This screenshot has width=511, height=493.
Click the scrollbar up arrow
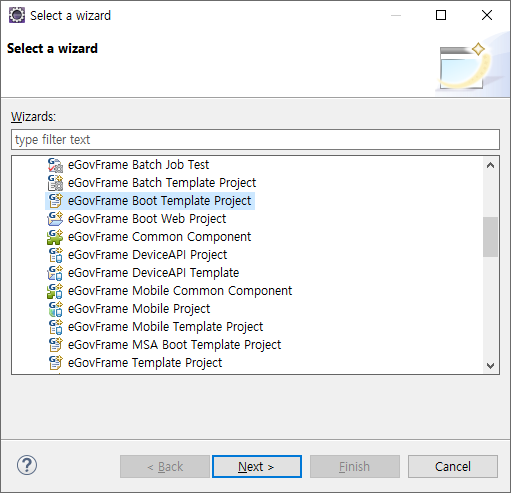[x=490, y=165]
